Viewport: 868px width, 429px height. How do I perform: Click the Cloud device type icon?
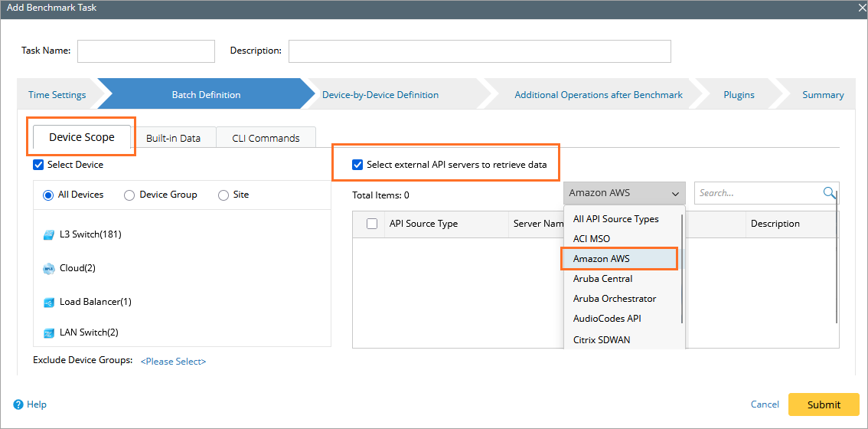click(x=49, y=269)
